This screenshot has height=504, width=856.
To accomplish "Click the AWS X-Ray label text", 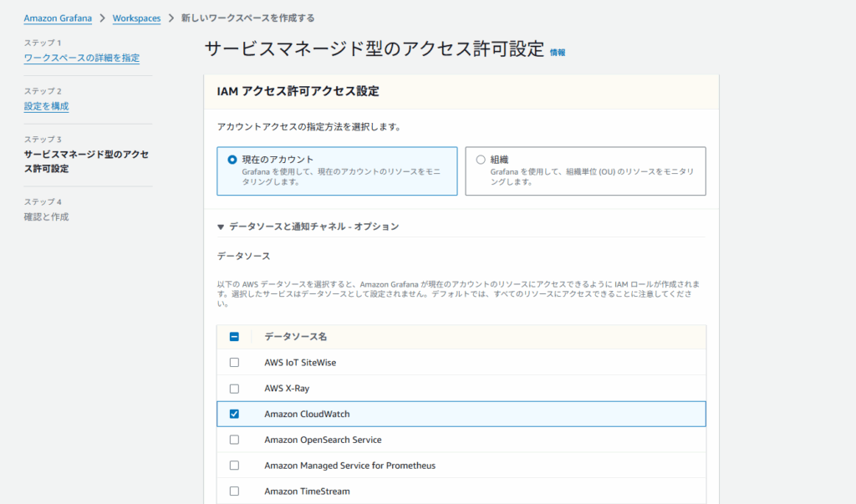I will pos(287,388).
